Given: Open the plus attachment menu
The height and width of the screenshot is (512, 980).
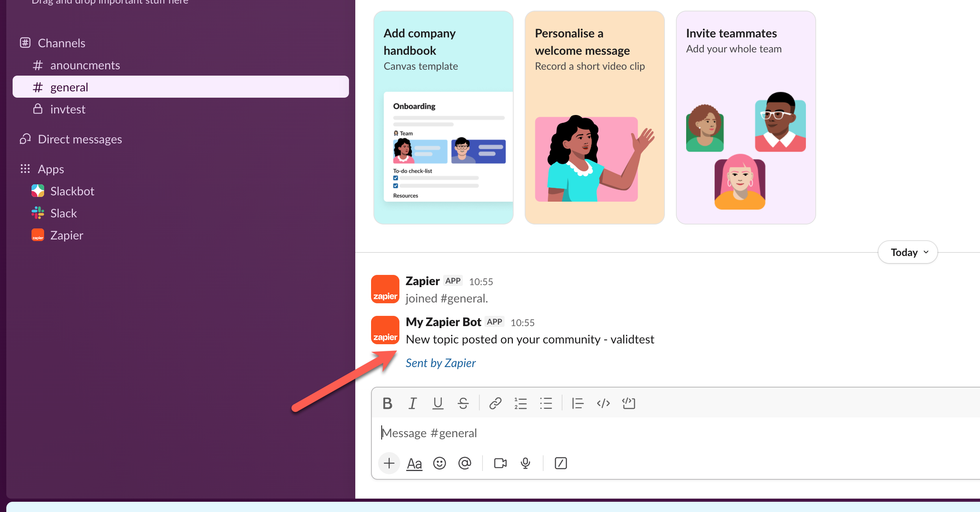Looking at the screenshot, I should pyautogui.click(x=389, y=463).
